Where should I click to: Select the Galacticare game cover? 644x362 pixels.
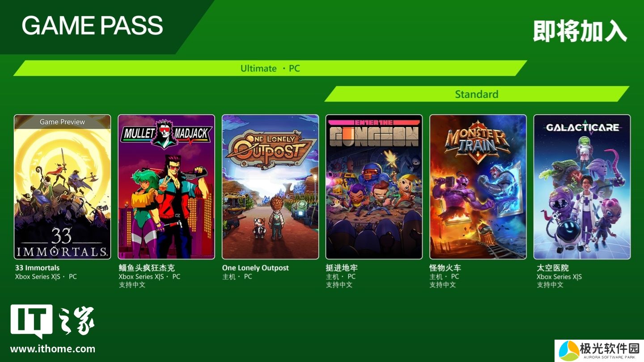pyautogui.click(x=582, y=187)
